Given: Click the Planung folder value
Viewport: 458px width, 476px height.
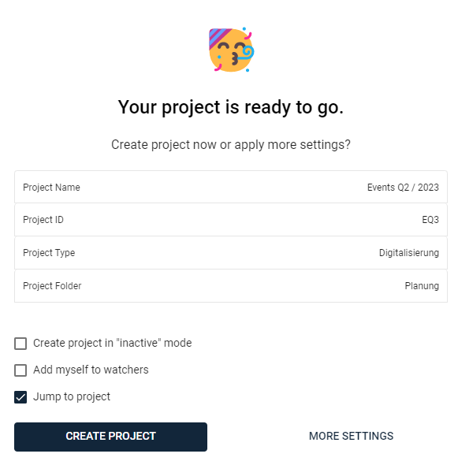Looking at the screenshot, I should [422, 285].
